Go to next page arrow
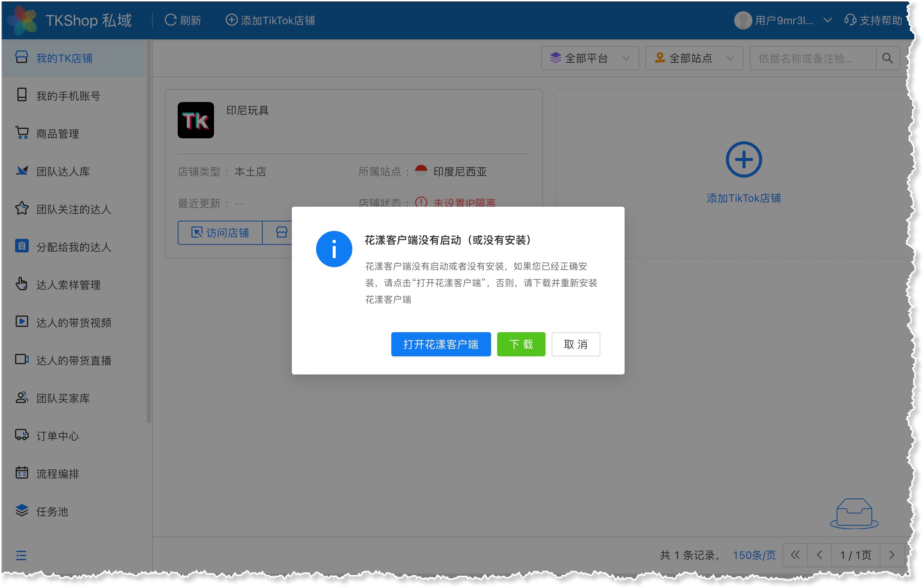The image size is (924, 588). 892,555
